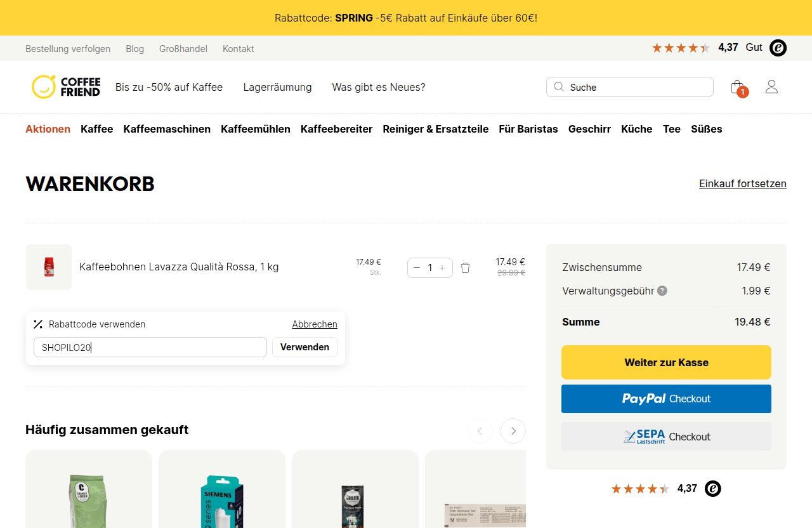This screenshot has width=812, height=528.
Task: Click the star rating in top bar
Action: (x=681, y=48)
